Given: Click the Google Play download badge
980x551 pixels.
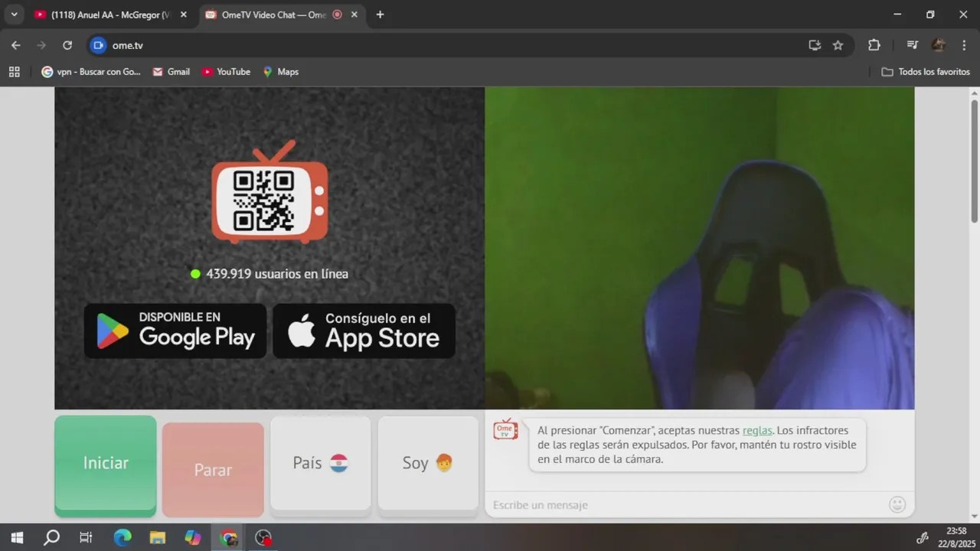Looking at the screenshot, I should [x=175, y=331].
